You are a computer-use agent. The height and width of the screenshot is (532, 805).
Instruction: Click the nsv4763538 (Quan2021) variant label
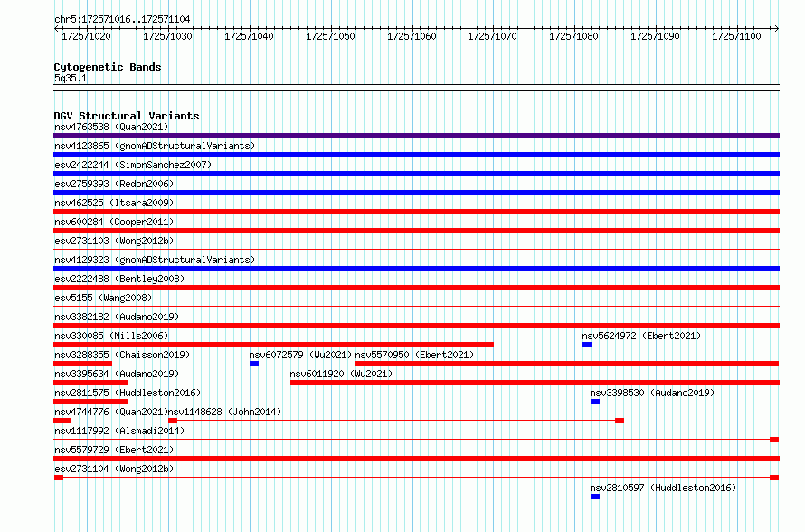[111, 127]
